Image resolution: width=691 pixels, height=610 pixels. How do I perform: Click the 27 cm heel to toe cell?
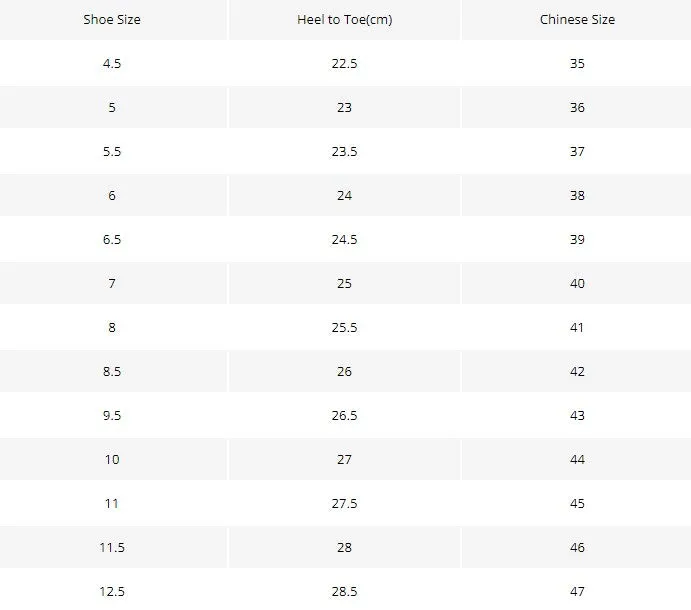tap(345, 459)
